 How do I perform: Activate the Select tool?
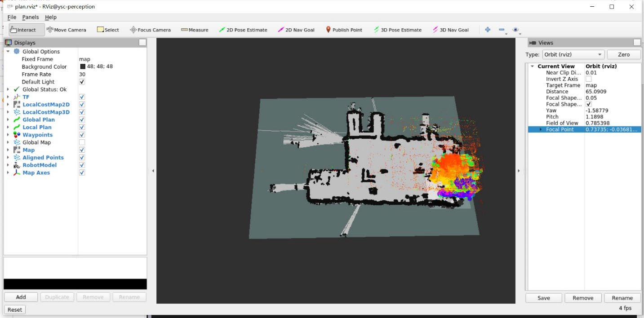click(108, 30)
